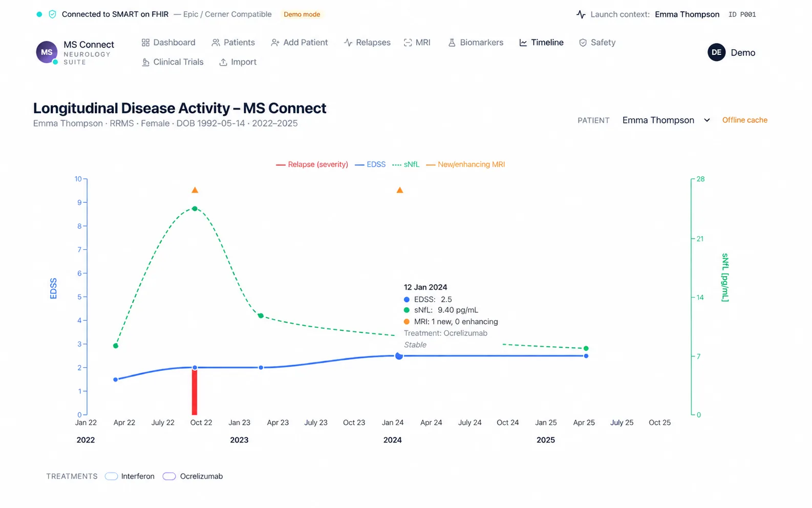Open the Dashboard tab

[168, 43]
